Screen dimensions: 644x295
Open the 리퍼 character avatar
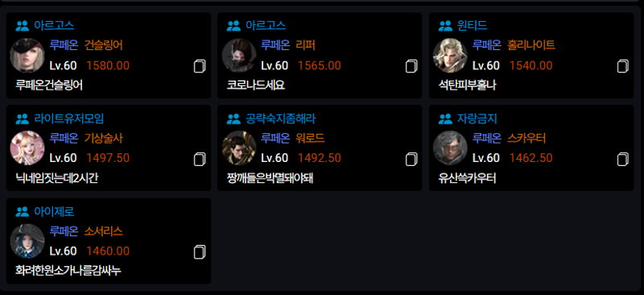pos(239,56)
